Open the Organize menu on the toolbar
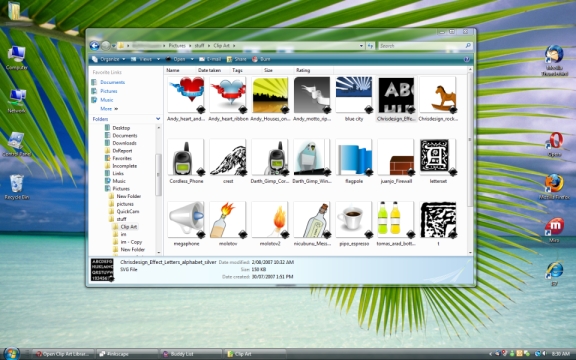 pyautogui.click(x=108, y=59)
